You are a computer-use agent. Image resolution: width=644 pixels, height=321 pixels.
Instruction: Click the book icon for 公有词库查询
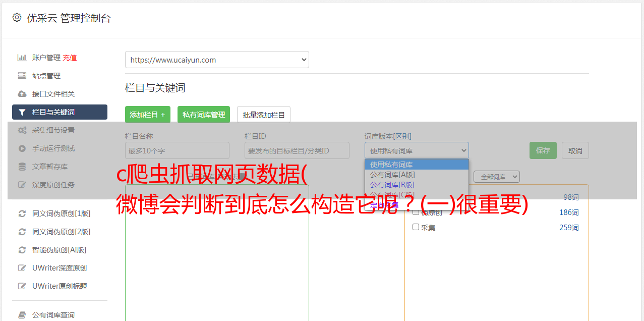[22, 315]
